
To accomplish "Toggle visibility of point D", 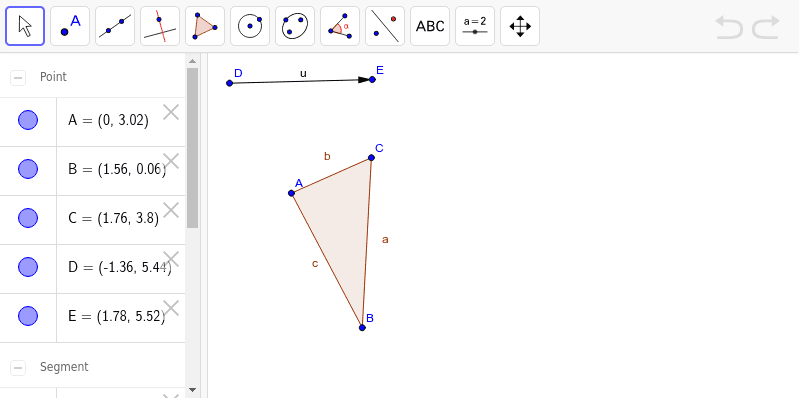I will point(28,267).
